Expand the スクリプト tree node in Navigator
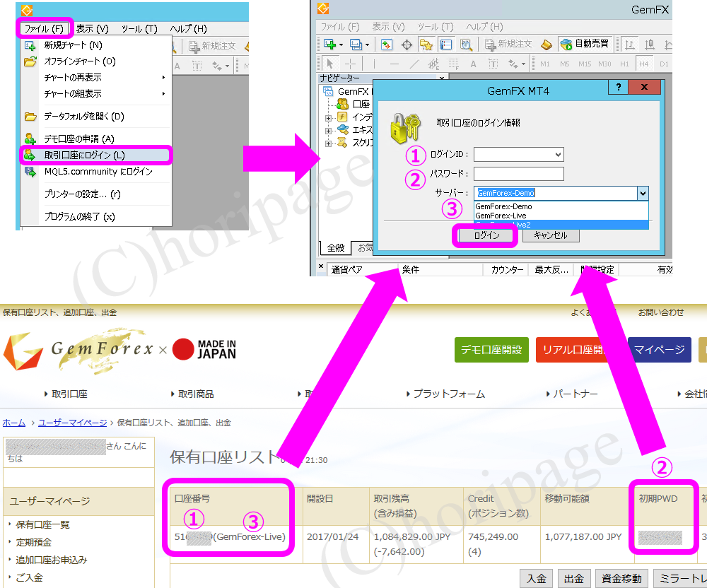707x588 pixels. (x=329, y=143)
